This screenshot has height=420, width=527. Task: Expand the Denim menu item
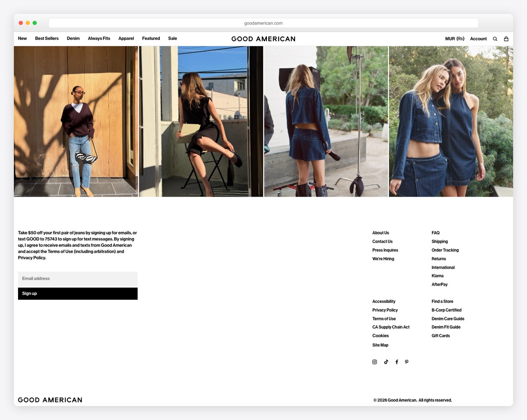tap(73, 38)
